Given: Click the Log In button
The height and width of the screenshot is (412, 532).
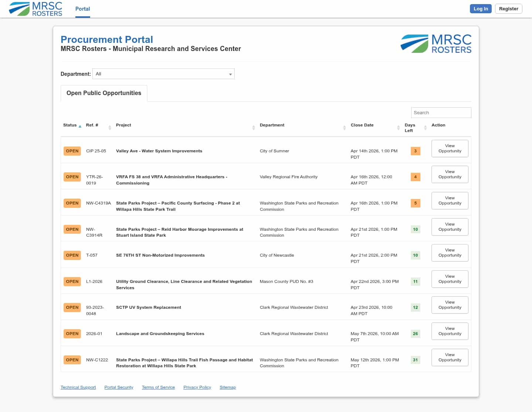Looking at the screenshot, I should click(481, 9).
